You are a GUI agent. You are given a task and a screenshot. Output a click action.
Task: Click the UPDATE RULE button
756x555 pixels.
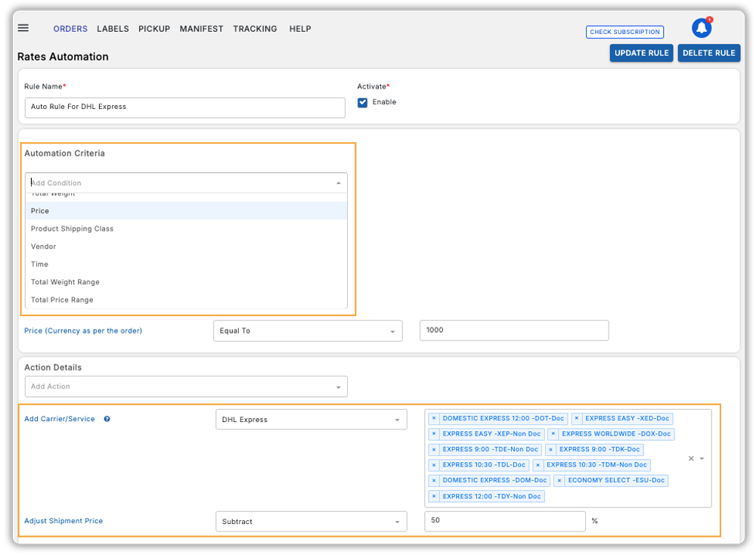click(641, 53)
